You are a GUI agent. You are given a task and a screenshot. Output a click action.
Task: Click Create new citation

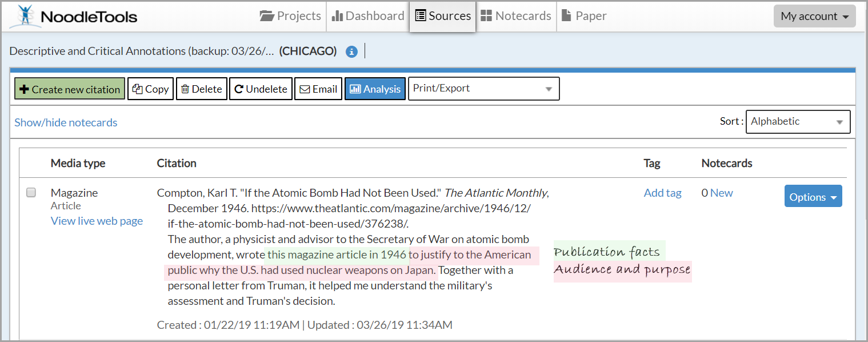pyautogui.click(x=69, y=89)
